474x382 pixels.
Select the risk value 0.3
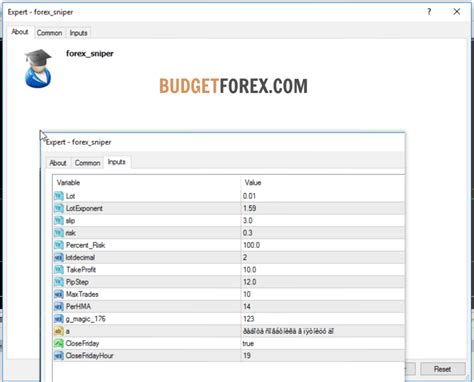click(248, 233)
